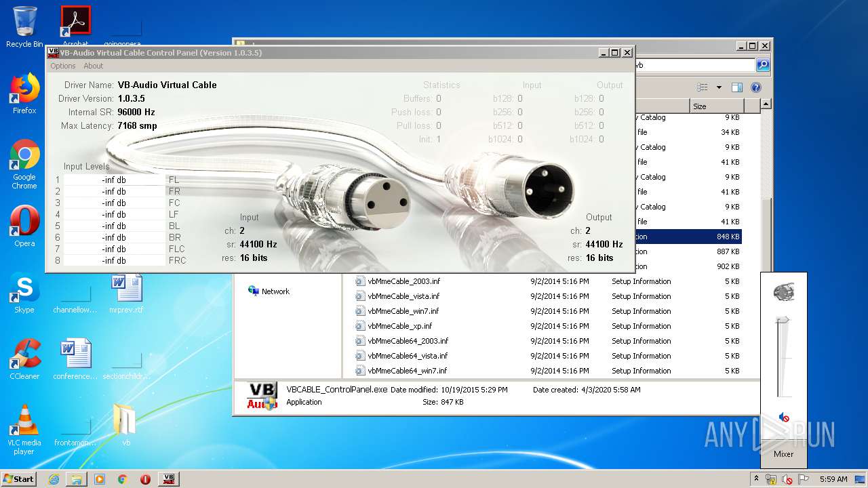Screen dimensions: 868x488
Task: Change view layout icon in Explorer
Action: (703, 87)
